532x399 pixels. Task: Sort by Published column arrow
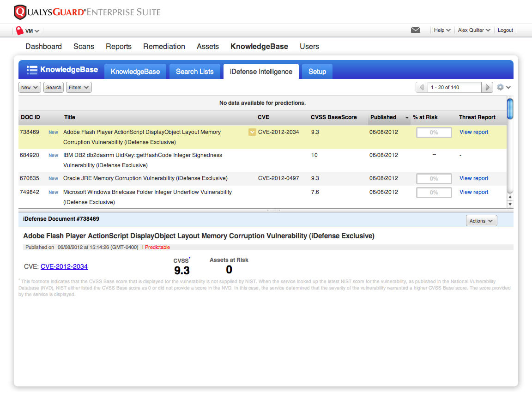(407, 117)
